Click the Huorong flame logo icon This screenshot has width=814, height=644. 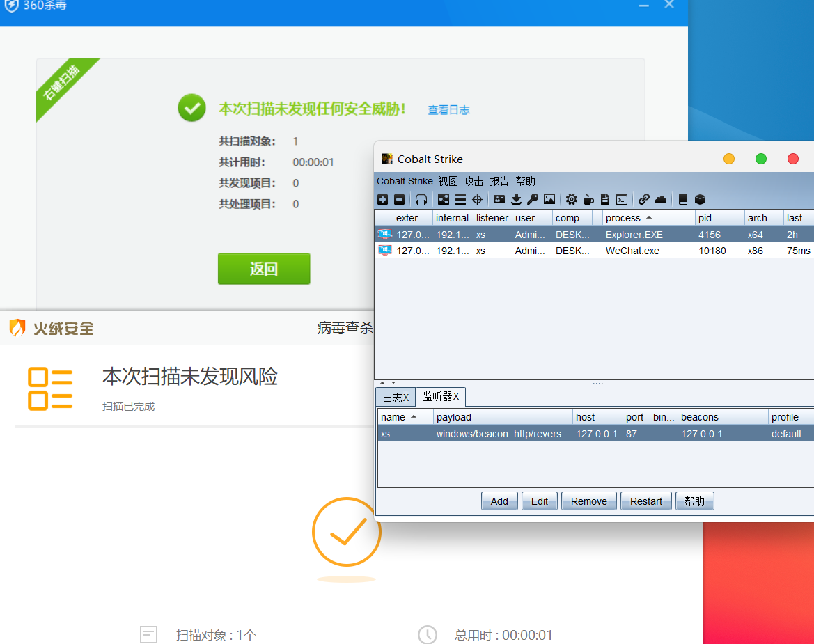(x=17, y=327)
